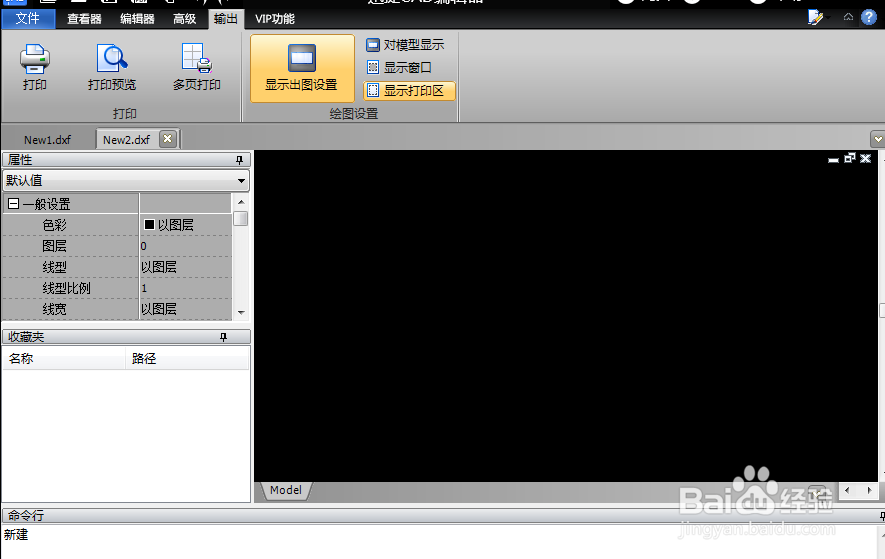The image size is (885, 559).
Task: Click the Layer (图层) value field
Action: (x=185, y=246)
